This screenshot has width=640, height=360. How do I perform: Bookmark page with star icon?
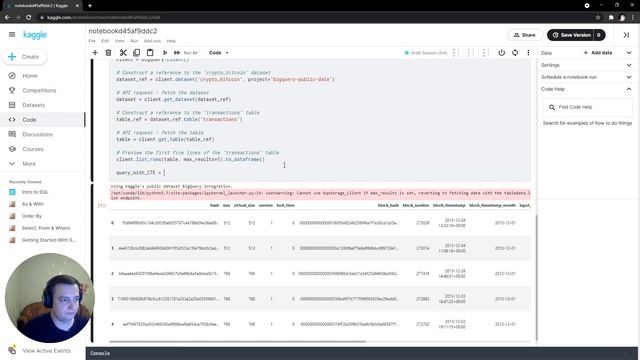point(598,18)
